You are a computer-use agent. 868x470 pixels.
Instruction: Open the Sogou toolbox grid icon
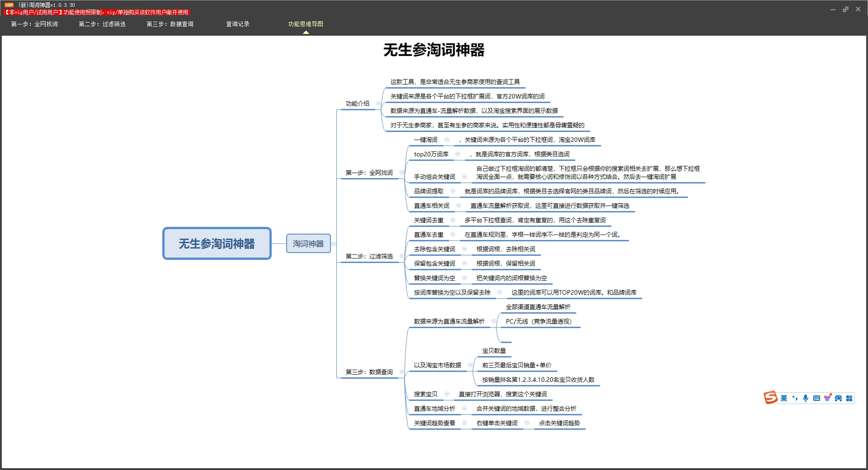[849, 398]
